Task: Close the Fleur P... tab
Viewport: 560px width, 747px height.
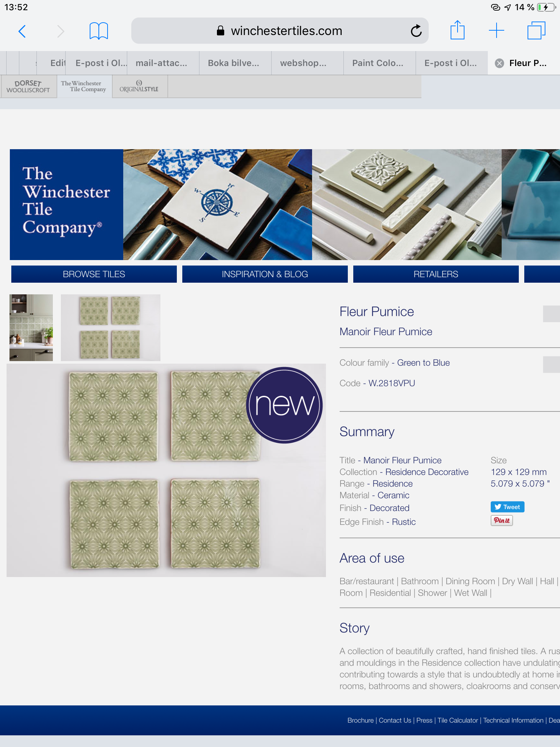Action: click(499, 63)
